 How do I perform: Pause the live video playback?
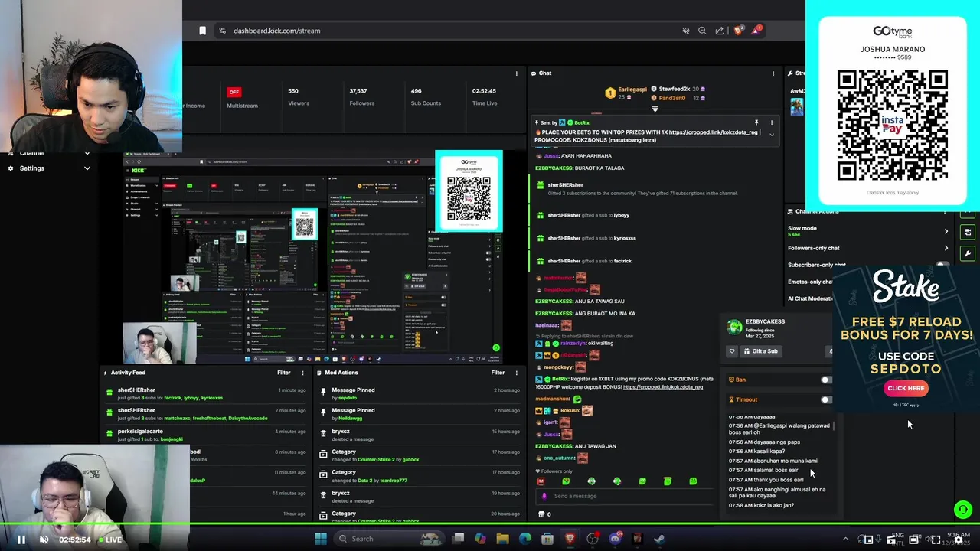[21, 540]
